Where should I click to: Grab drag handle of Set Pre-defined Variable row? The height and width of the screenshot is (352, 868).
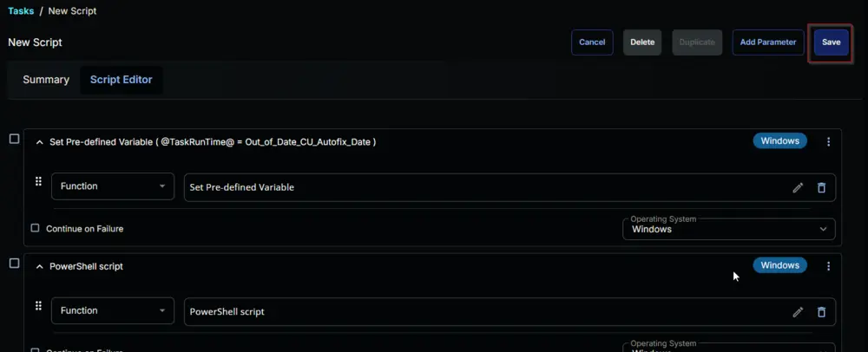pyautogui.click(x=38, y=181)
